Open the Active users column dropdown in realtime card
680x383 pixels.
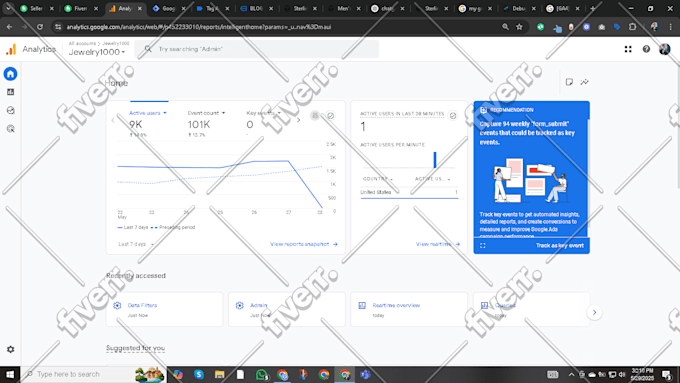pos(432,179)
